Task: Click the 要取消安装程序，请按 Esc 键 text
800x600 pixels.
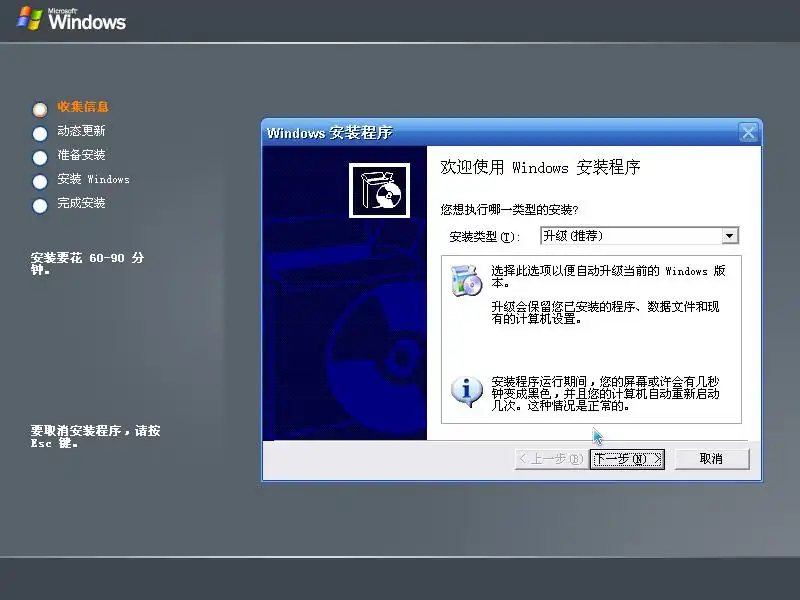Action: [x=95, y=437]
